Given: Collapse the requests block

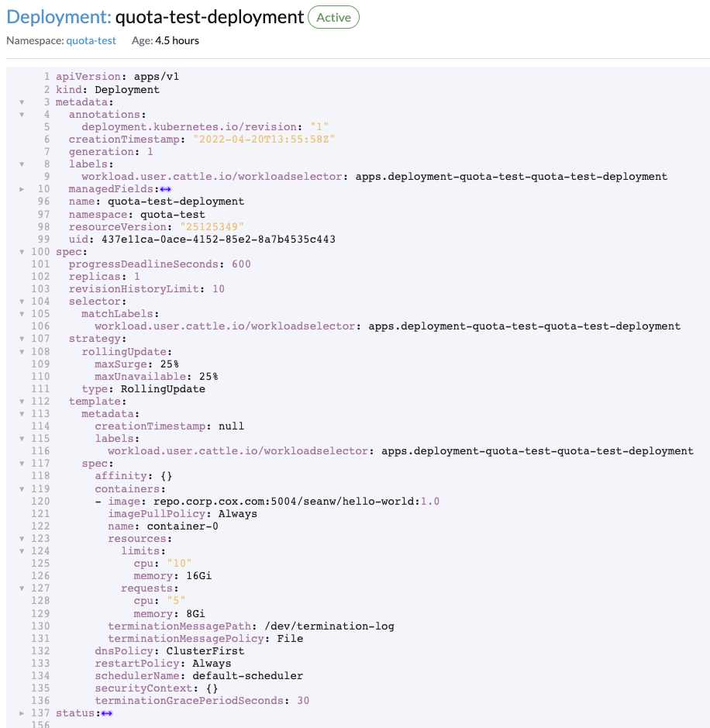Looking at the screenshot, I should [x=22, y=588].
